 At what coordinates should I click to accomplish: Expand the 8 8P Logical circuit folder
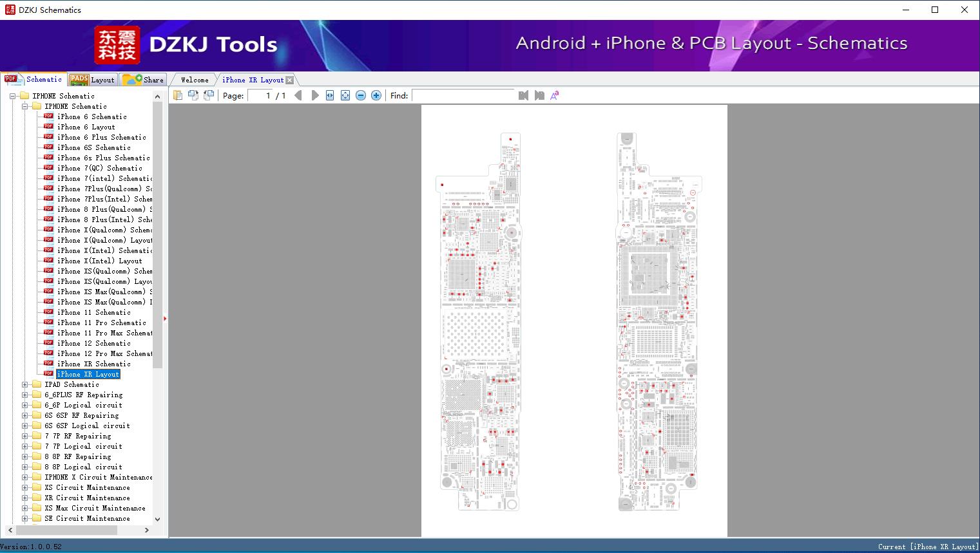pos(25,467)
